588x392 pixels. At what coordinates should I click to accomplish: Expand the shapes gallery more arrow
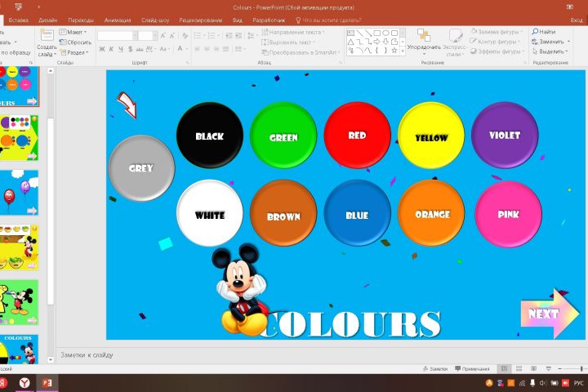coord(403,51)
